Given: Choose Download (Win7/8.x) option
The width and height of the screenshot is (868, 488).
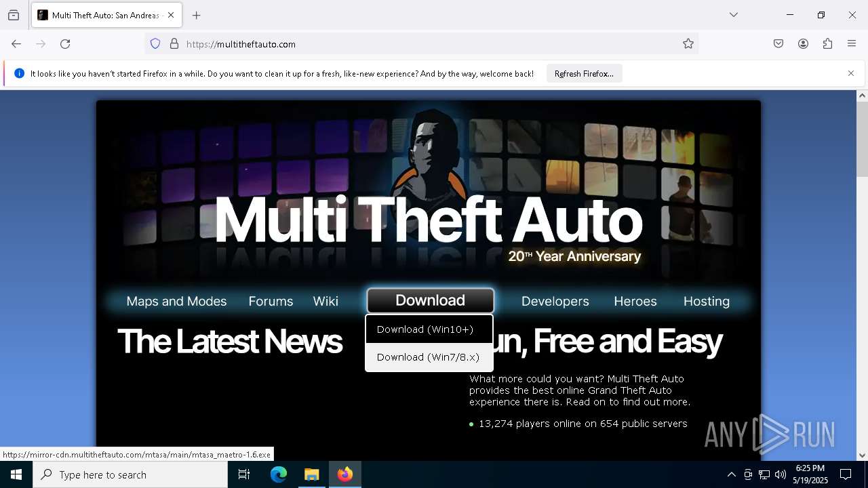Looking at the screenshot, I should click(429, 357).
